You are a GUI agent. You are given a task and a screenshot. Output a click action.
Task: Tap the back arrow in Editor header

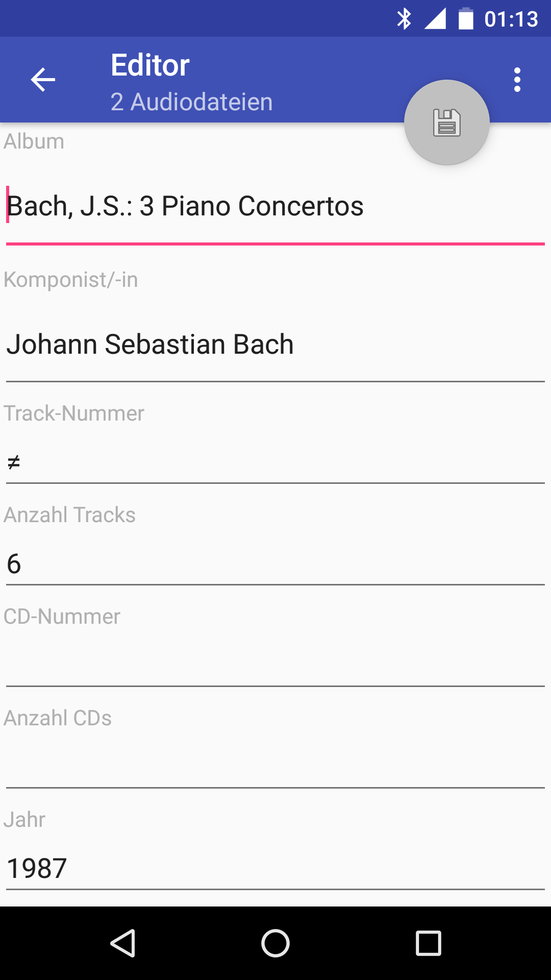point(43,80)
